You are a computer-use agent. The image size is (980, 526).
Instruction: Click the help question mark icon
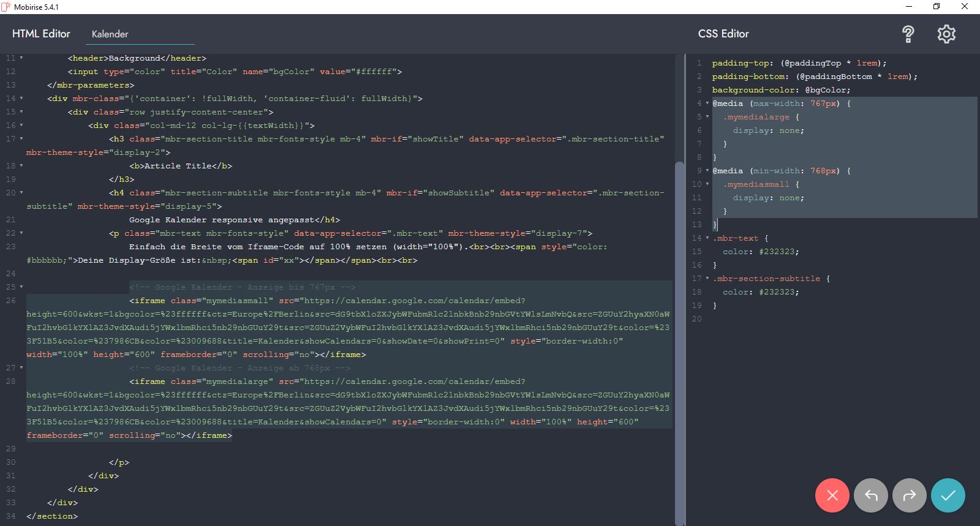click(x=908, y=34)
